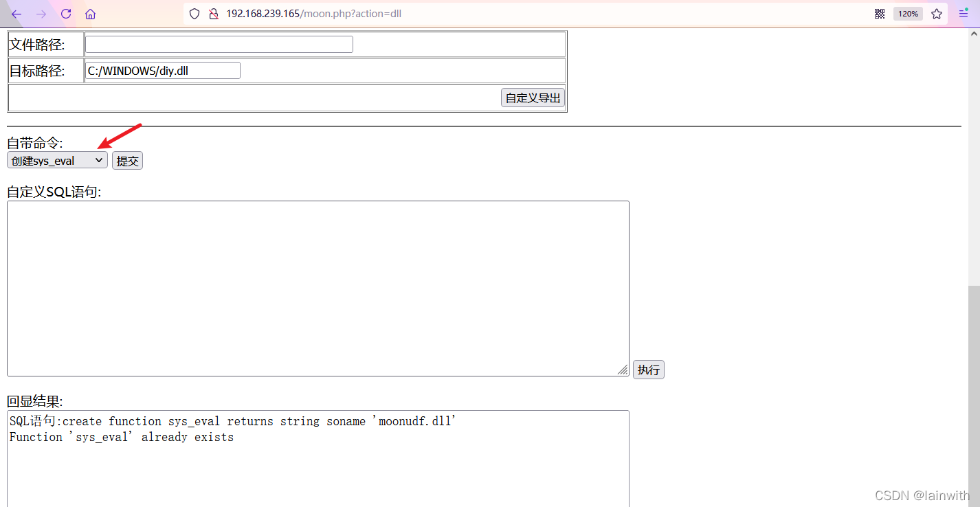
Task: Grab the SQL textarea resize handle
Action: pos(623,370)
